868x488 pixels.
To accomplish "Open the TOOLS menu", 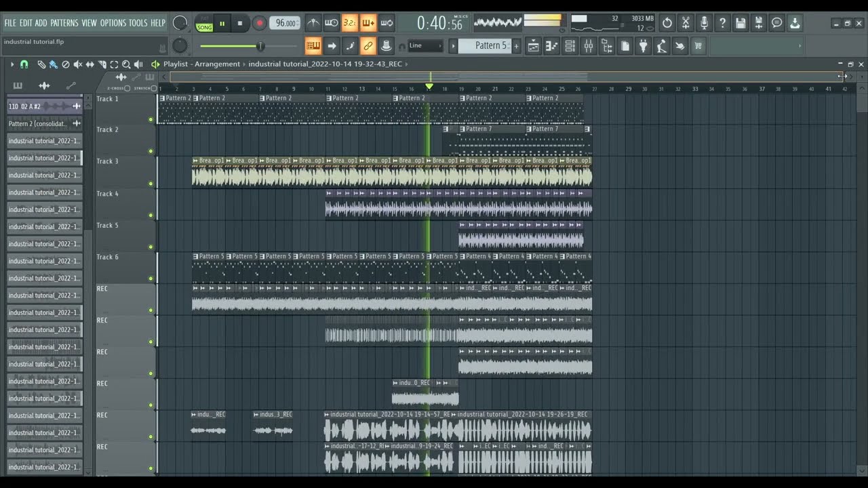I will [138, 23].
